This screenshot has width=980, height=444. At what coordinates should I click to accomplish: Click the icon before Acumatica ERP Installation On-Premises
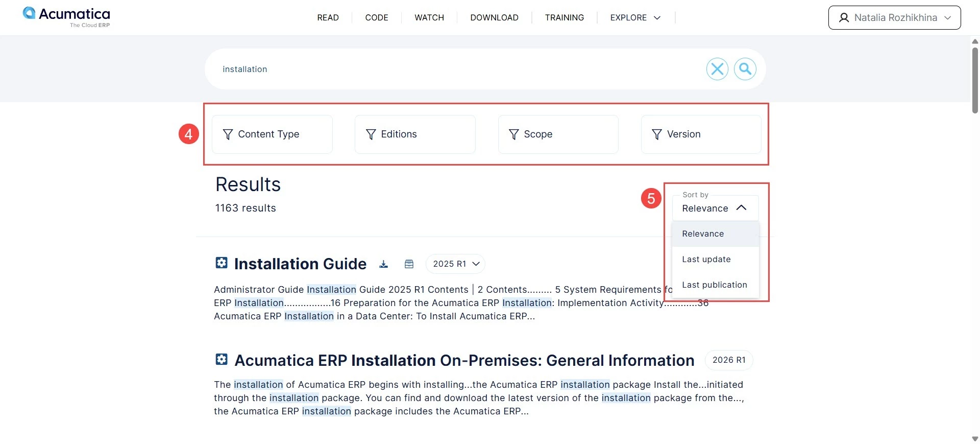222,360
